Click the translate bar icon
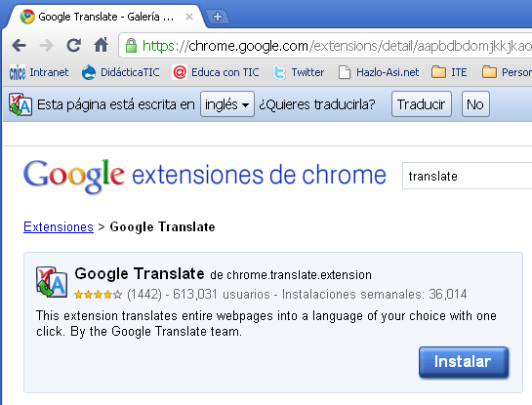Viewport: 532px width, 405px height. (x=20, y=104)
